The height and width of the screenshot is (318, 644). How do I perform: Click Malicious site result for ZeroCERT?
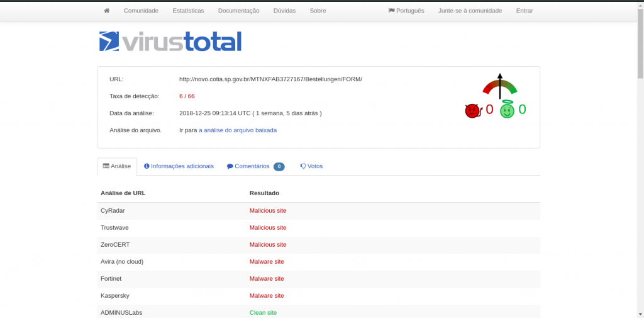click(x=268, y=244)
